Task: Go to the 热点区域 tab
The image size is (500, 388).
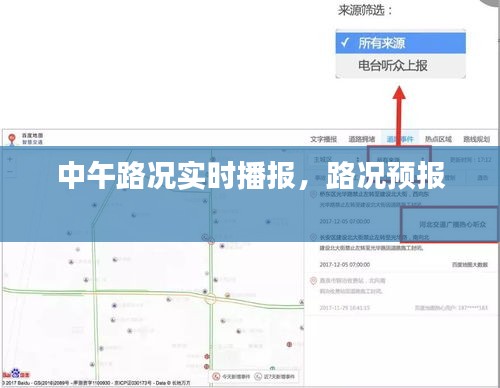Action: [438, 139]
